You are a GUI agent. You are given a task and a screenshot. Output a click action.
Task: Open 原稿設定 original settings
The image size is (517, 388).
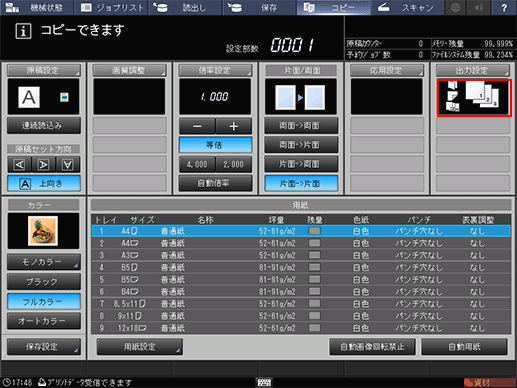click(x=44, y=70)
